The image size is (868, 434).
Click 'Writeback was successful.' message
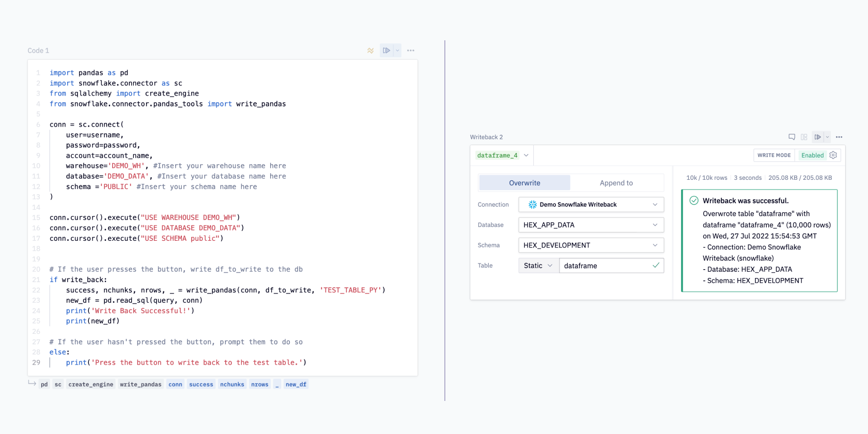point(746,200)
